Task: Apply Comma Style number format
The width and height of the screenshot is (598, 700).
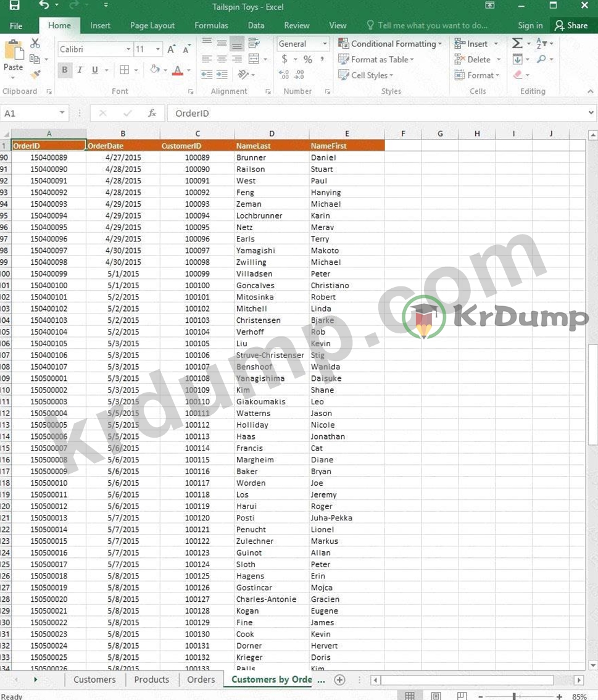Action: pos(322,59)
